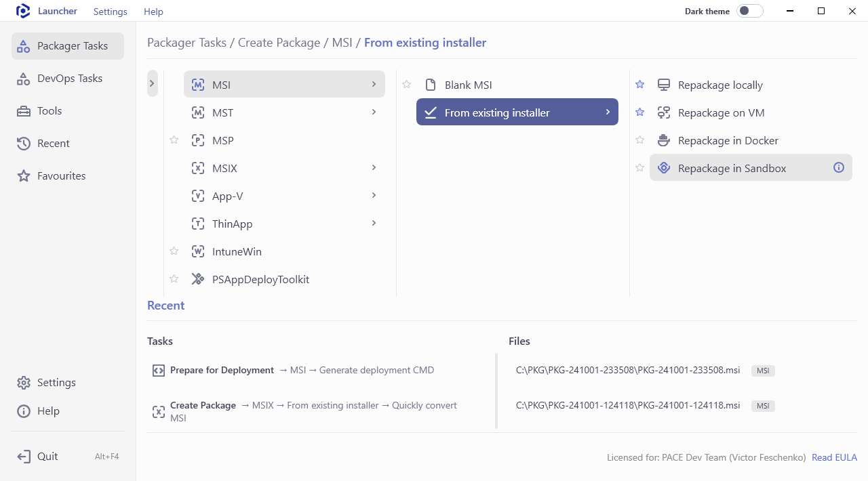Expand the ThinApp row chevron

tap(374, 223)
